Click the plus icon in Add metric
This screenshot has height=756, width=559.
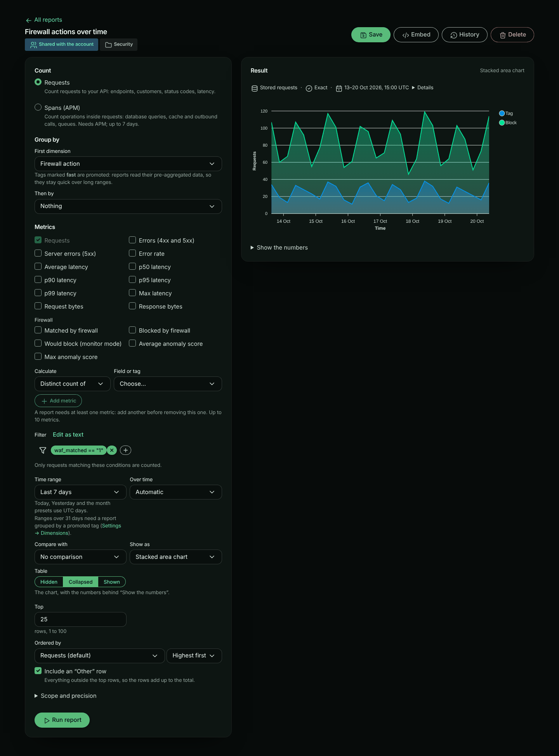click(44, 401)
